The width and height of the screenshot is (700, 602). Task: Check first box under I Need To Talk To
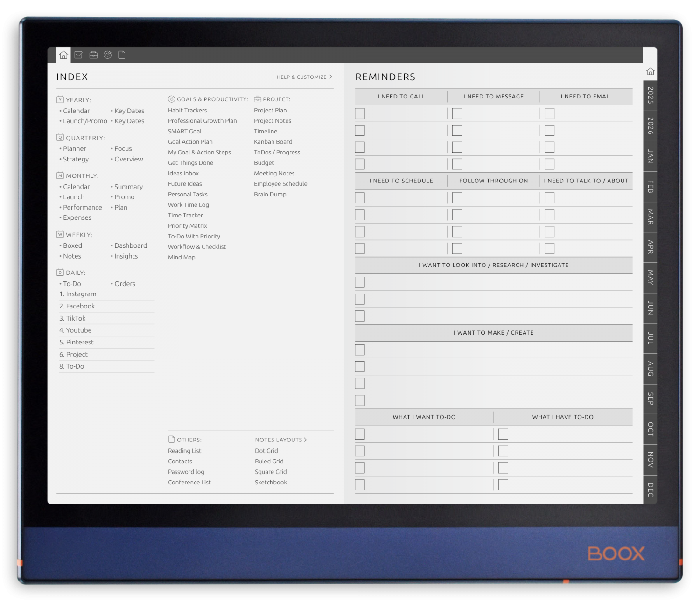(x=550, y=198)
